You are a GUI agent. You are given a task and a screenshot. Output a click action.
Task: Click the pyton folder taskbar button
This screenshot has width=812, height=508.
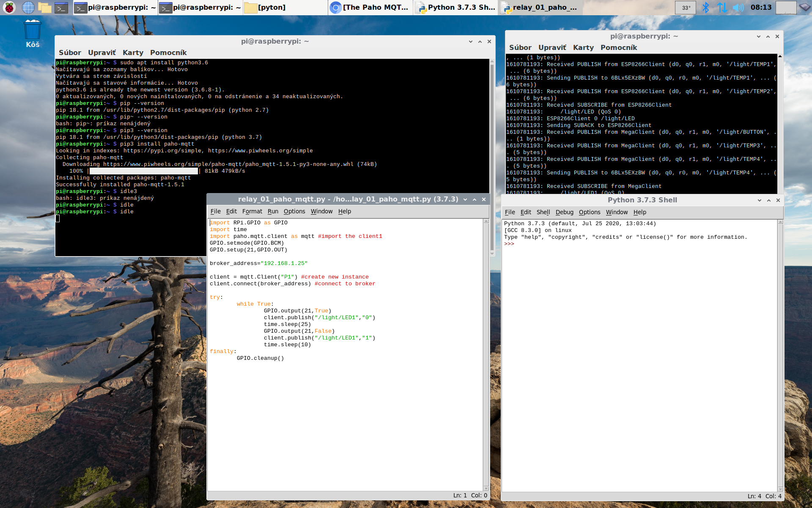click(285, 7)
